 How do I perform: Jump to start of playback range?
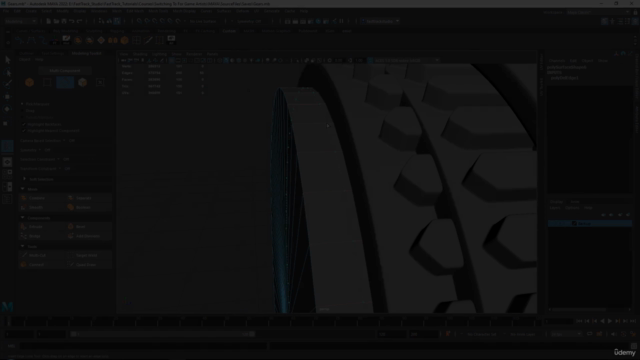[580, 321]
